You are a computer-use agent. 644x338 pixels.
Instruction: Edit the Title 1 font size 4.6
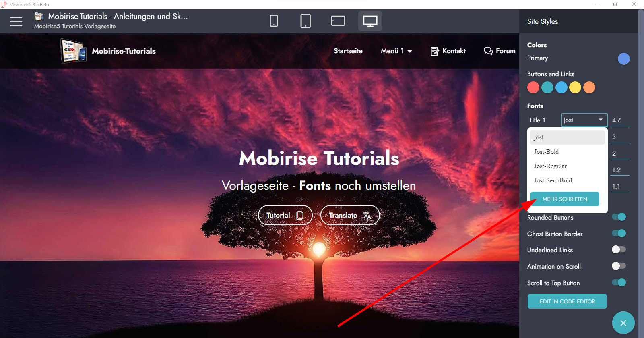[x=620, y=120]
